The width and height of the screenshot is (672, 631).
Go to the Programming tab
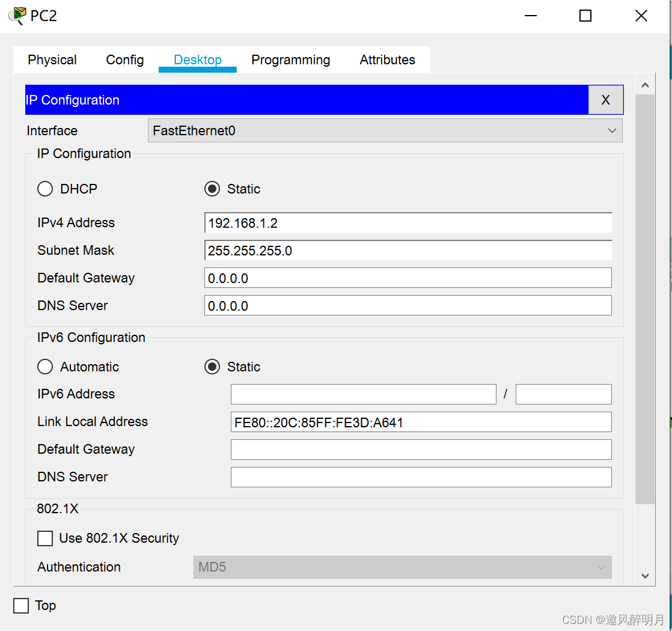[x=290, y=59]
